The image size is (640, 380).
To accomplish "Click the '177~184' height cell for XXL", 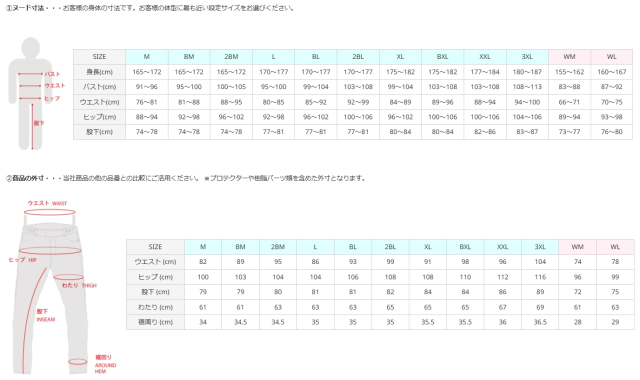I will point(484,72).
